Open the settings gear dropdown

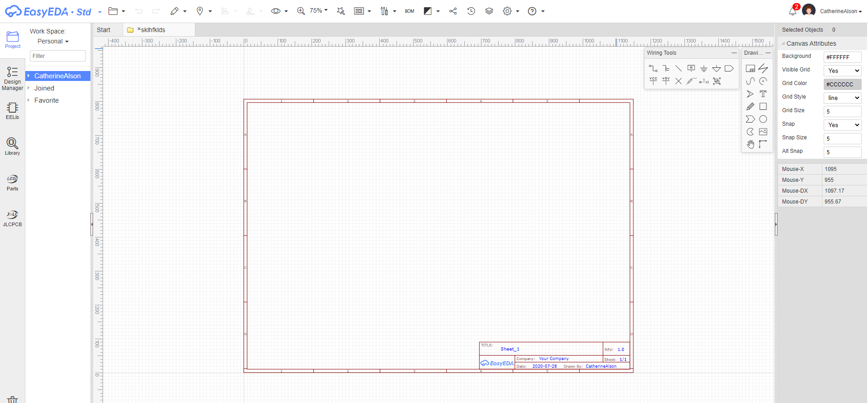(x=511, y=11)
